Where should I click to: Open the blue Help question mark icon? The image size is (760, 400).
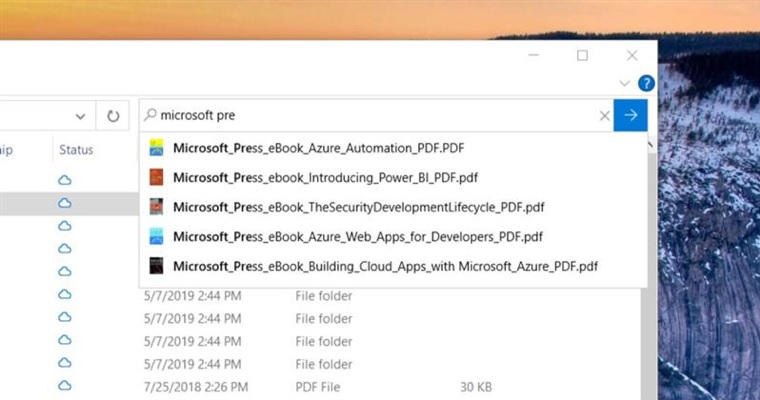(x=646, y=83)
